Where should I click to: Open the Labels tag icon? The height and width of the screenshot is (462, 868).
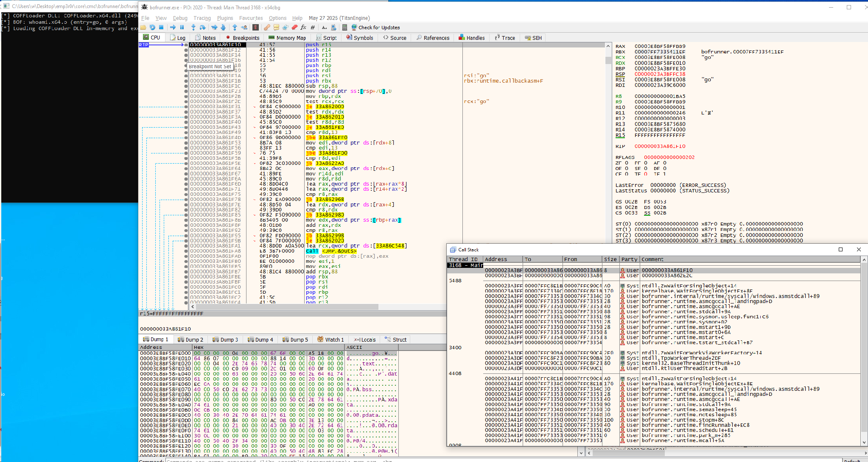(x=285, y=27)
